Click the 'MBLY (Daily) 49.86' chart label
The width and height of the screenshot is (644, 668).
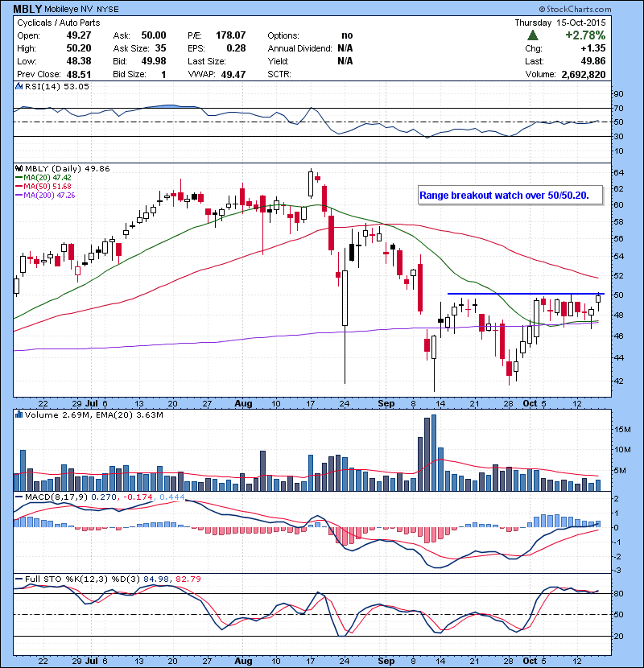click(68, 169)
